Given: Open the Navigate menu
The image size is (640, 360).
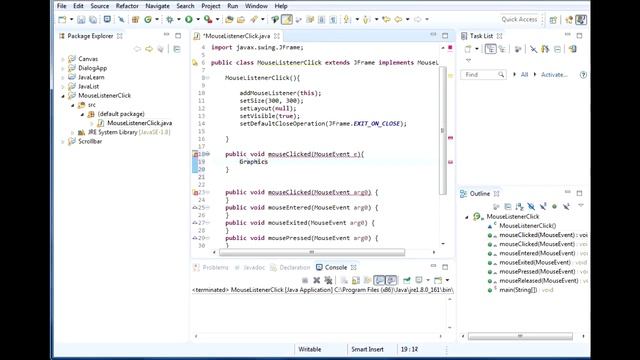Looking at the screenshot, I should (157, 6).
